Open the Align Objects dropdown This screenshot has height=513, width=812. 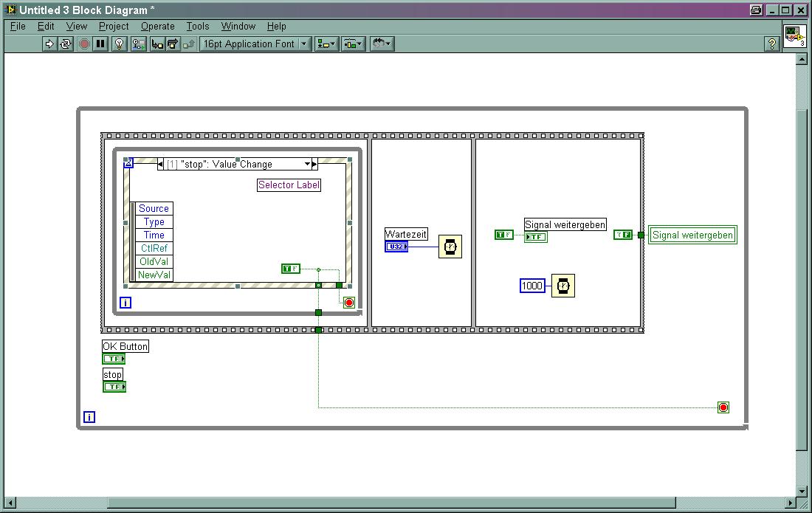tap(326, 44)
